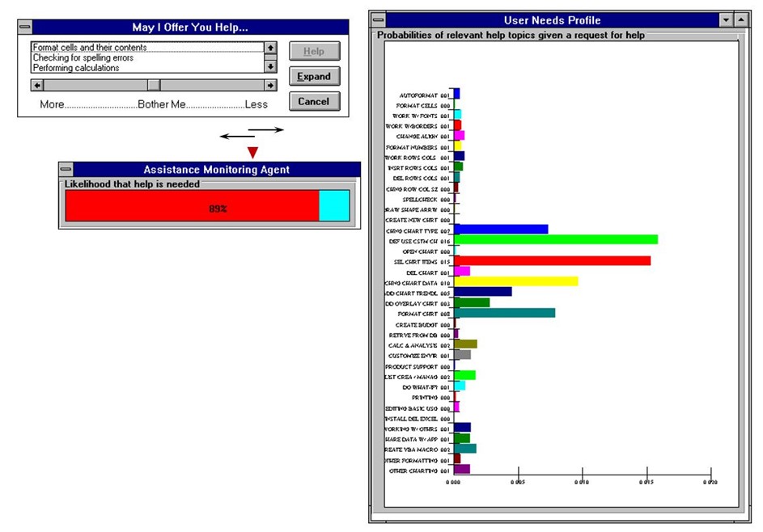763x532 pixels.
Task: Click the Bother Me slider thumb
Action: (154, 85)
